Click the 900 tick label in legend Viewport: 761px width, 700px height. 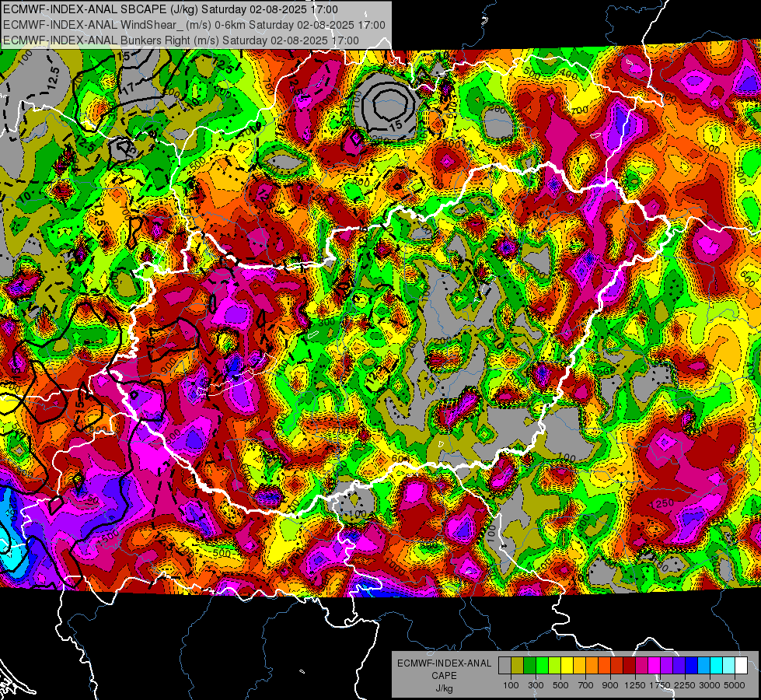coord(610,685)
